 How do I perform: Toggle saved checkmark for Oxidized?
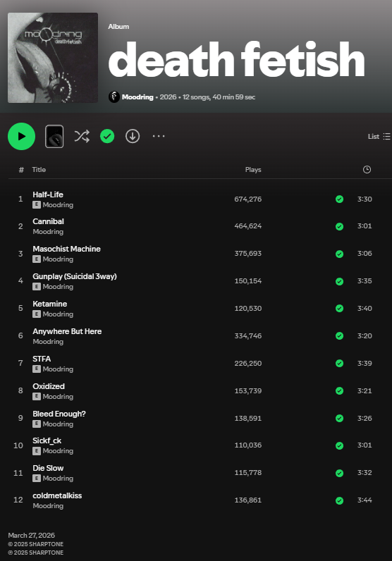pos(339,391)
